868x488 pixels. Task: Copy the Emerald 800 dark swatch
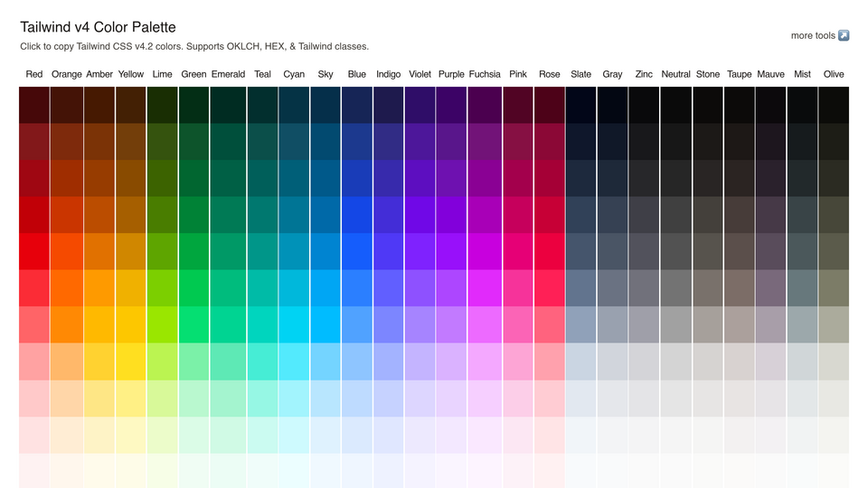pos(228,178)
